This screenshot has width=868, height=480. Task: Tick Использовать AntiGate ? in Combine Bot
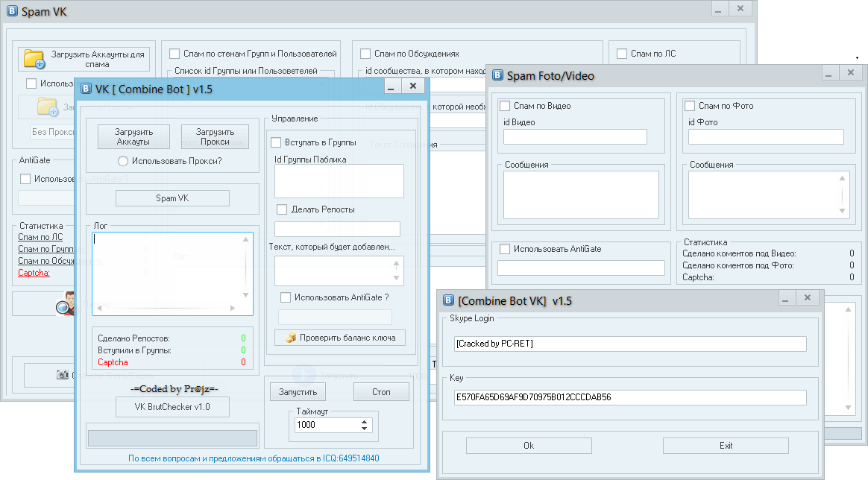click(286, 297)
